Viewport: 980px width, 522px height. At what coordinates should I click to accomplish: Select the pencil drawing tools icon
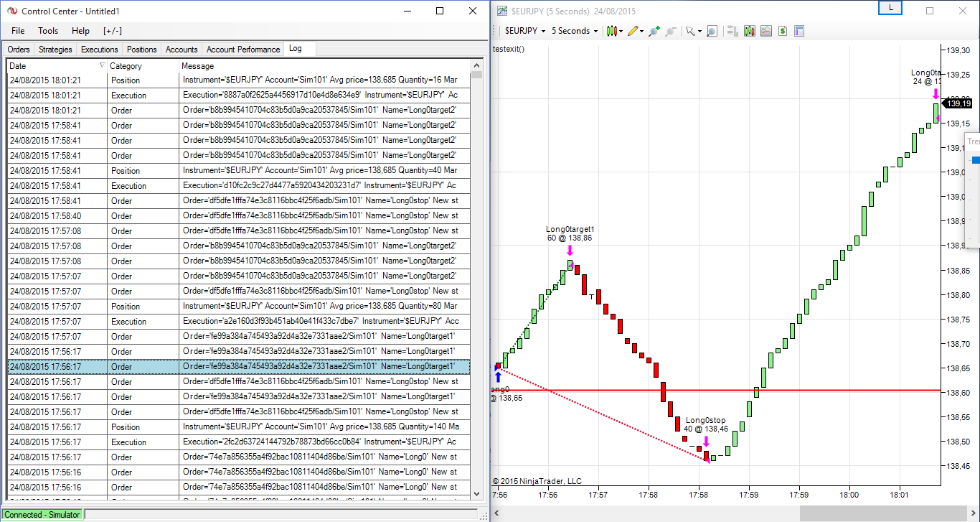633,31
